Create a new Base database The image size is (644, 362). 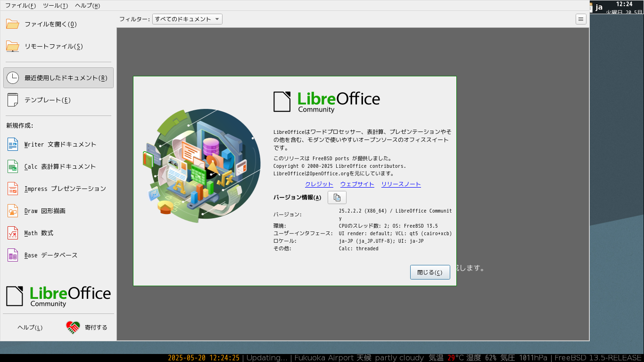coord(58,255)
